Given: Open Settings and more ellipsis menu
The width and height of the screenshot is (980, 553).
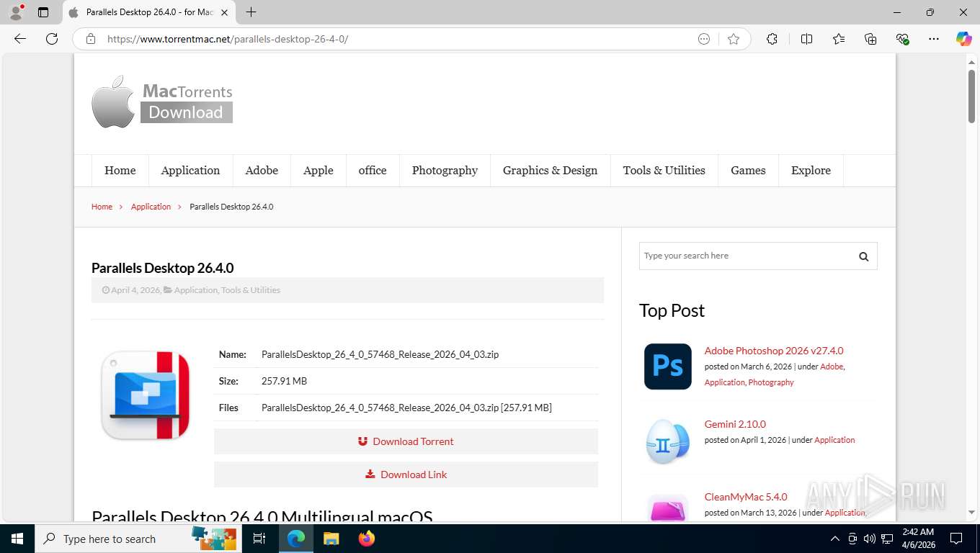Looking at the screenshot, I should click(x=934, y=39).
